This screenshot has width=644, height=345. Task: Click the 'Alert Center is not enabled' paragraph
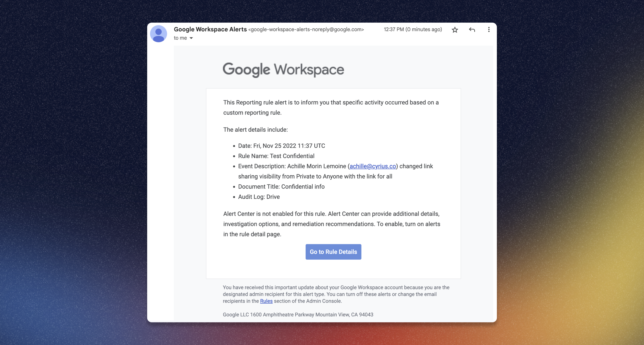click(332, 224)
